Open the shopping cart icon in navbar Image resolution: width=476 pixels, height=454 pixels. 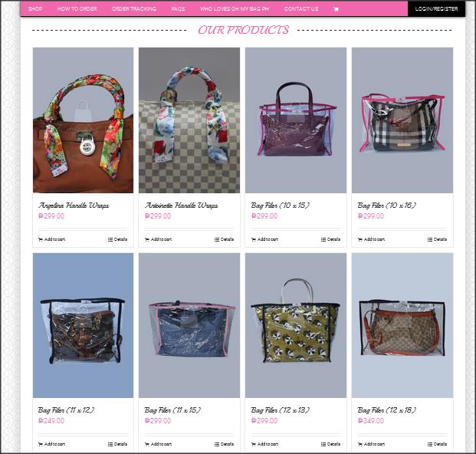pos(336,9)
